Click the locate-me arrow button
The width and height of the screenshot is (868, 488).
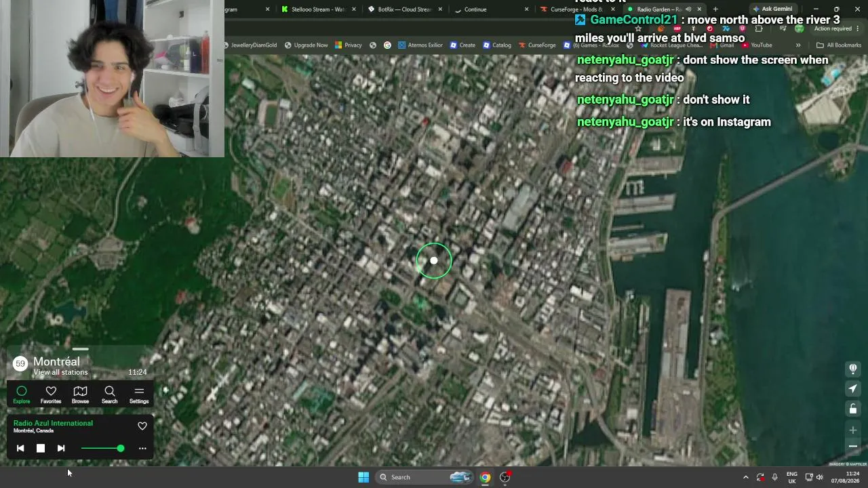pyautogui.click(x=853, y=388)
